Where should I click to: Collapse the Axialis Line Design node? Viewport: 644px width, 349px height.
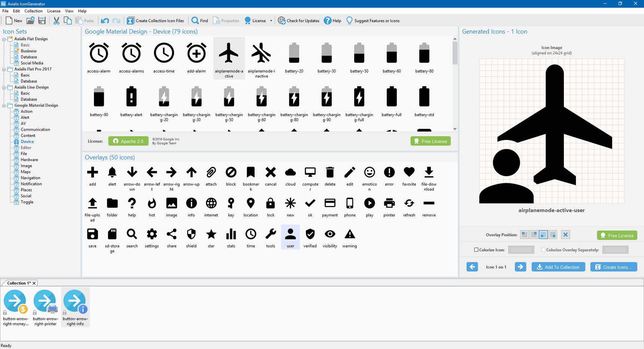4,87
